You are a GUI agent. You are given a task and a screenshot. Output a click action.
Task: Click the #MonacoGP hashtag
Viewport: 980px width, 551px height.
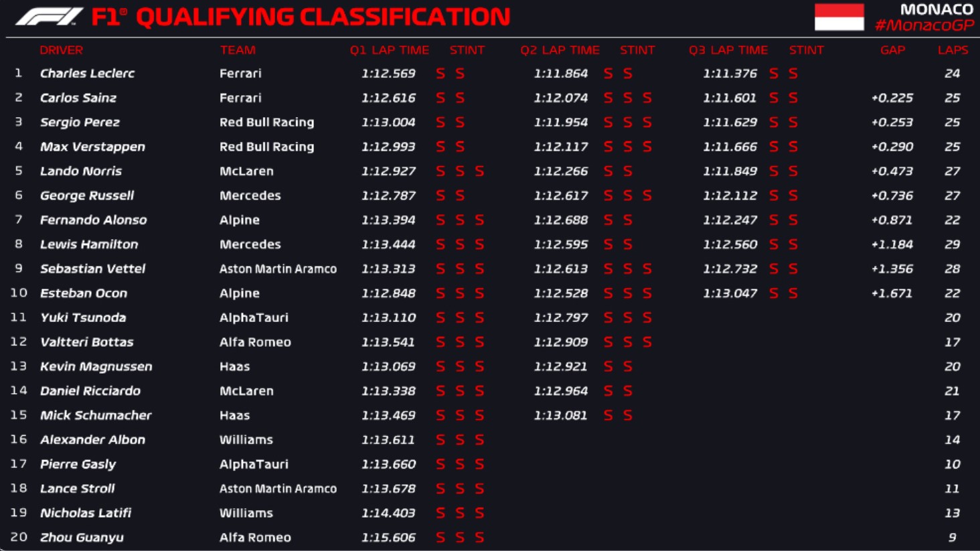click(x=924, y=26)
